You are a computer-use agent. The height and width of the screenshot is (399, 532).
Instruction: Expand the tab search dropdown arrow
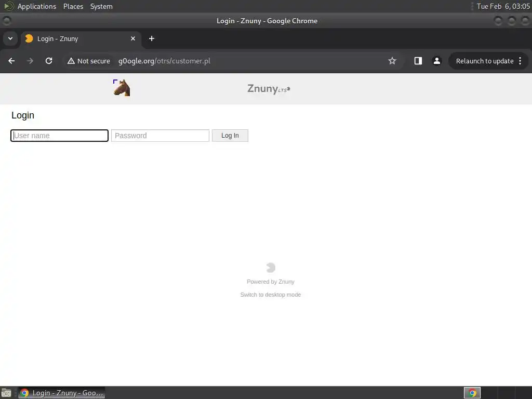[x=10, y=38]
